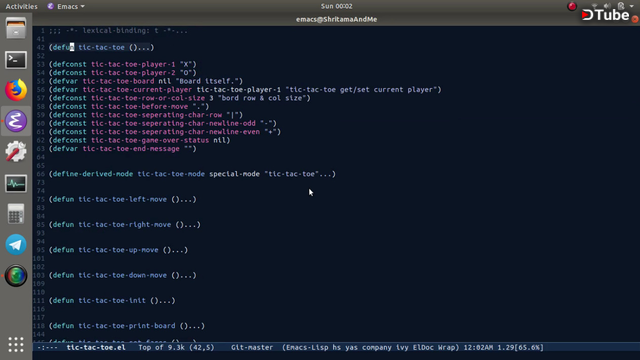Open the Files manager in dock
The width and height of the screenshot is (640, 360).
(x=16, y=29)
